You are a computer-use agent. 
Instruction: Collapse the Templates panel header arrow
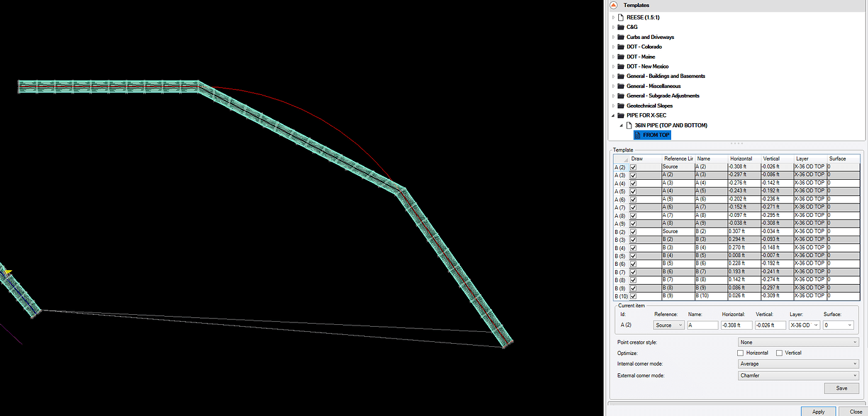pos(613,5)
